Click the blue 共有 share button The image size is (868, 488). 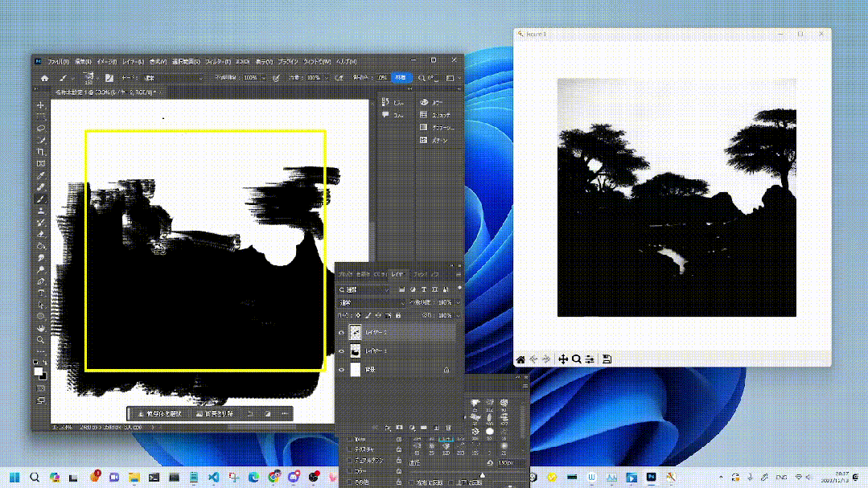(401, 78)
